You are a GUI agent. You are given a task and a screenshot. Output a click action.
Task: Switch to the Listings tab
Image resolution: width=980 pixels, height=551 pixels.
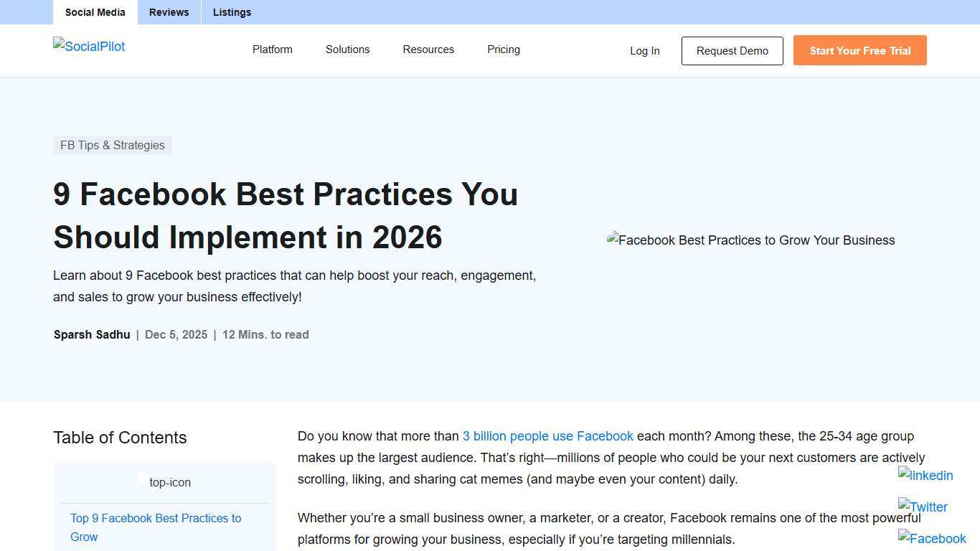tap(232, 12)
